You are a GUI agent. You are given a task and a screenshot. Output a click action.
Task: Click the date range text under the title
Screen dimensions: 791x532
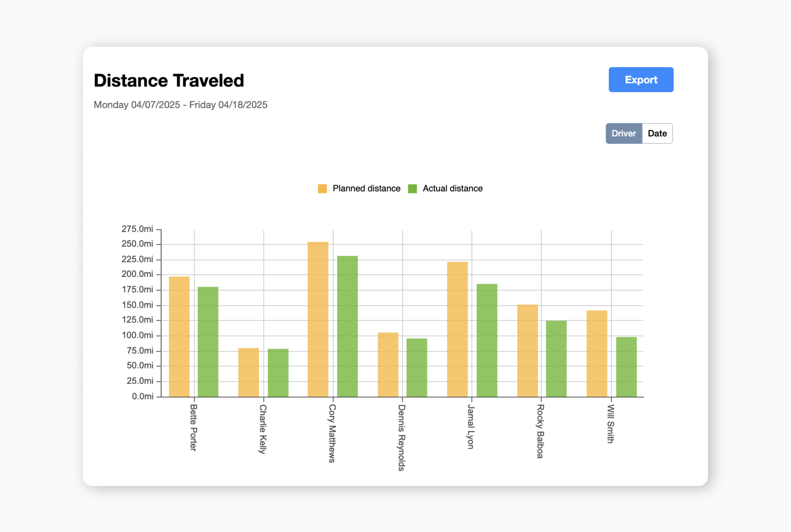pyautogui.click(x=180, y=104)
